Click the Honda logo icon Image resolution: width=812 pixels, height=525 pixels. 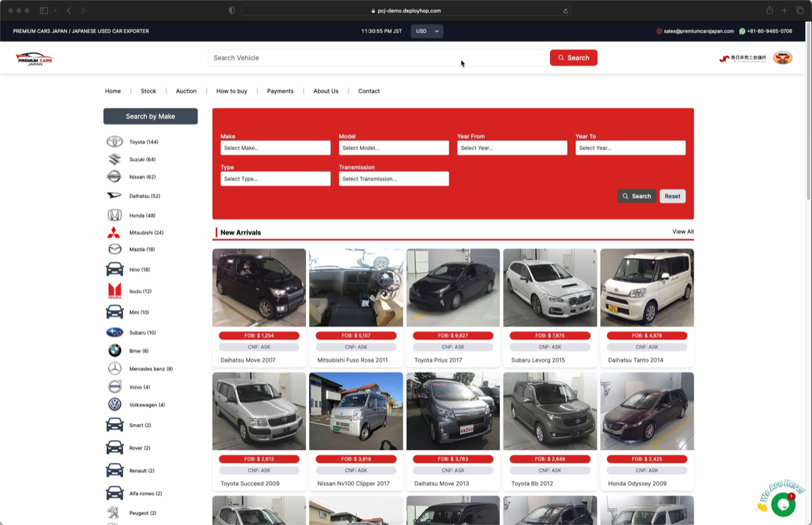(x=114, y=215)
